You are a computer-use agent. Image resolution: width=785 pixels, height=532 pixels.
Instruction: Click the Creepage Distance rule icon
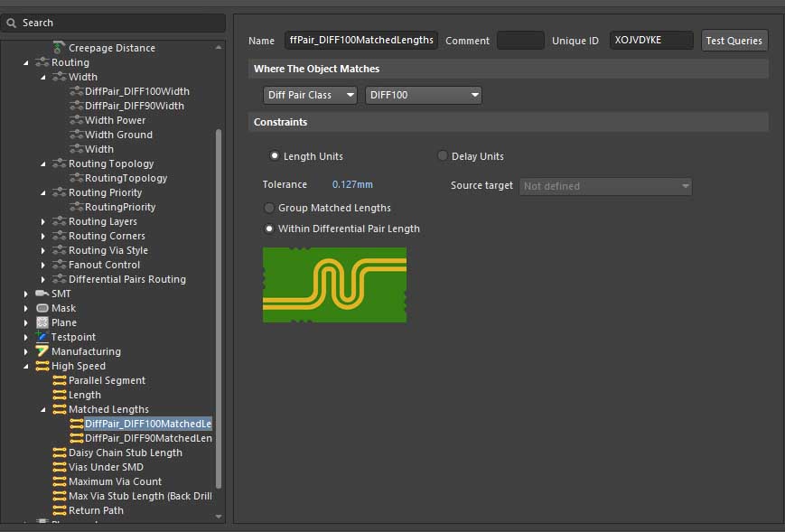tap(59, 48)
